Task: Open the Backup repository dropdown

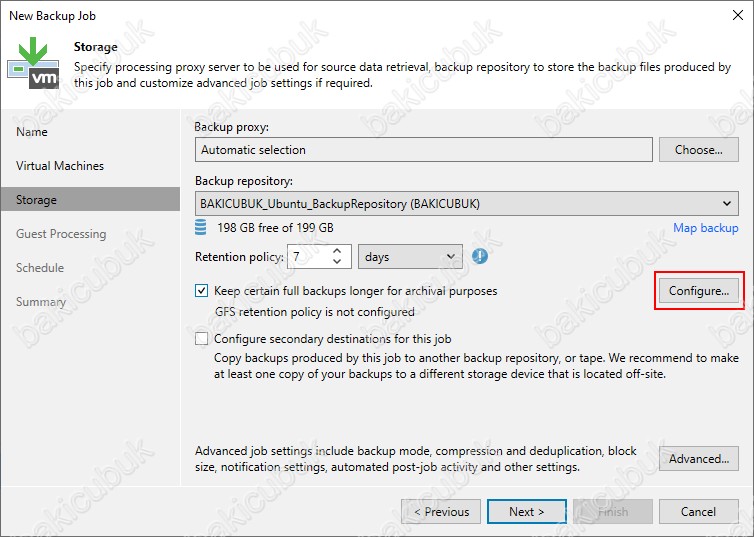Action: tap(466, 204)
